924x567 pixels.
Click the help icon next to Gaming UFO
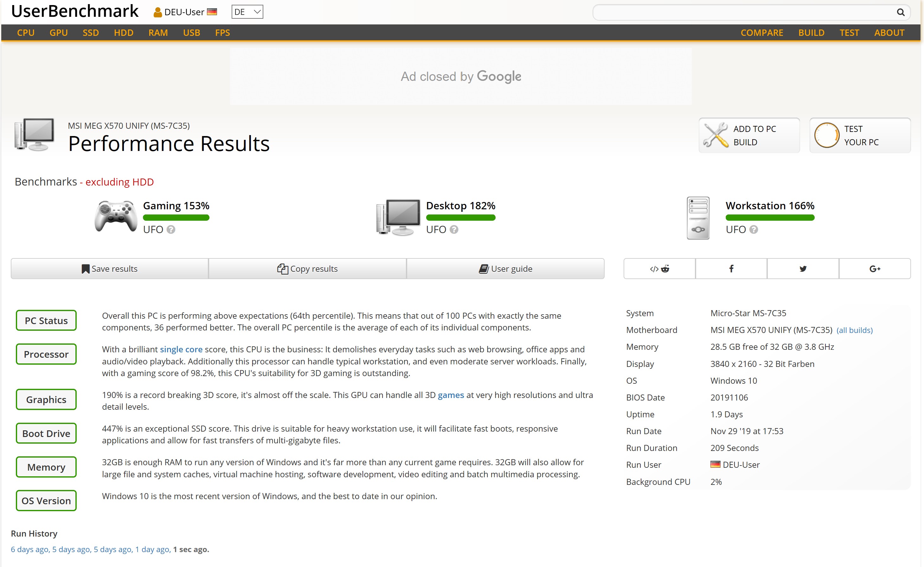pos(171,230)
